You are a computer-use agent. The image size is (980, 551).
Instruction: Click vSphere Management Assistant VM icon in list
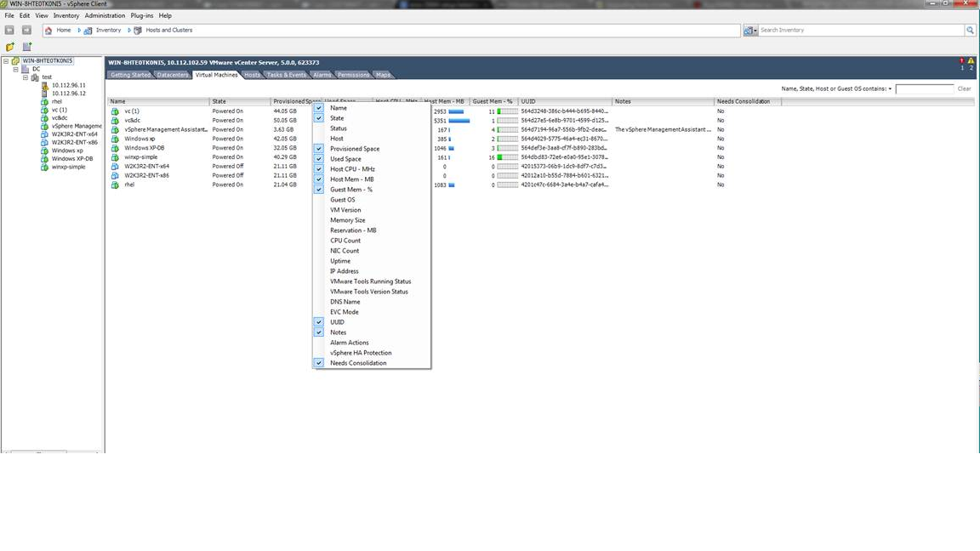(x=115, y=130)
